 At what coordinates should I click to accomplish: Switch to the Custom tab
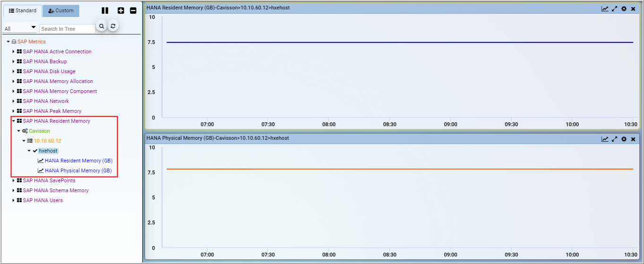click(x=61, y=10)
